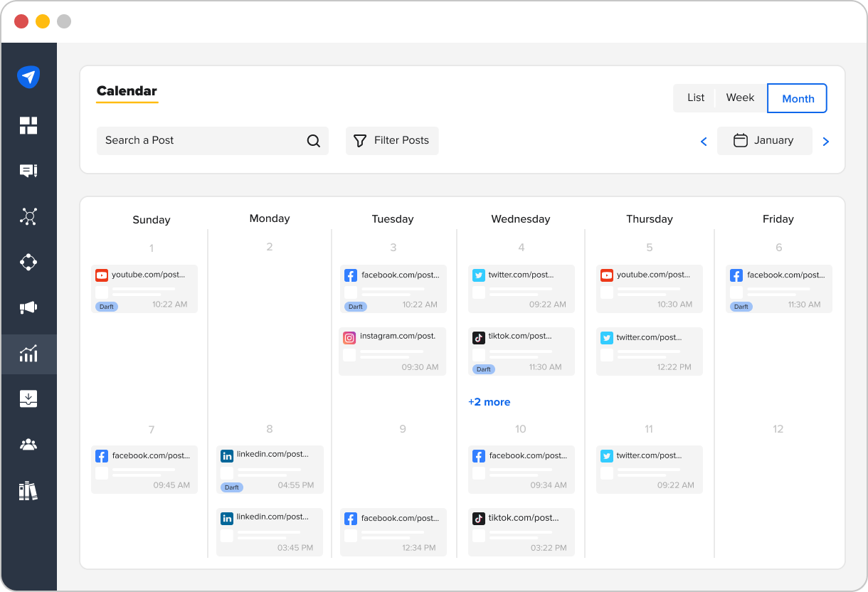Switch to Week view
Image resolution: width=868 pixels, height=592 pixels.
740,97
